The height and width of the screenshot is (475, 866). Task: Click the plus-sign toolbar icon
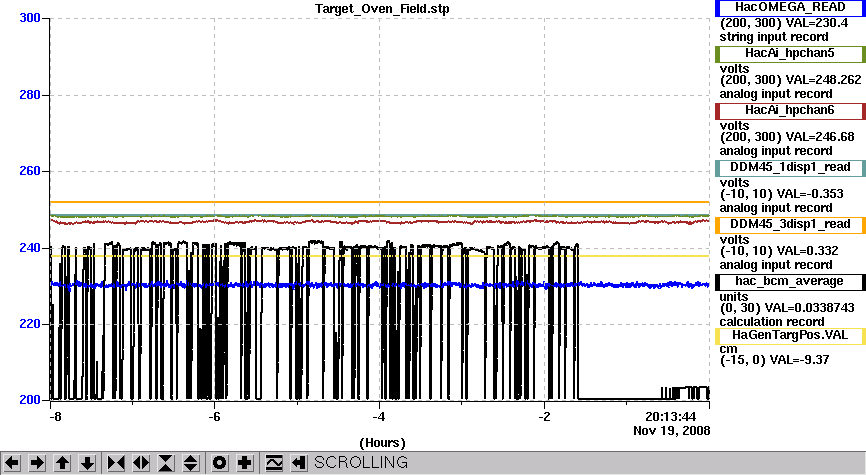pos(245,462)
